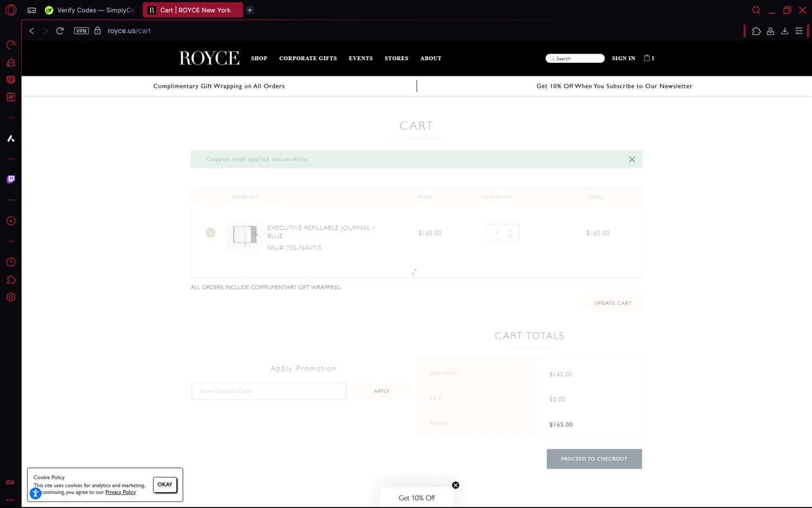Open Extensions cube icon in sidebar
This screenshot has width=812, height=508.
(x=11, y=279)
